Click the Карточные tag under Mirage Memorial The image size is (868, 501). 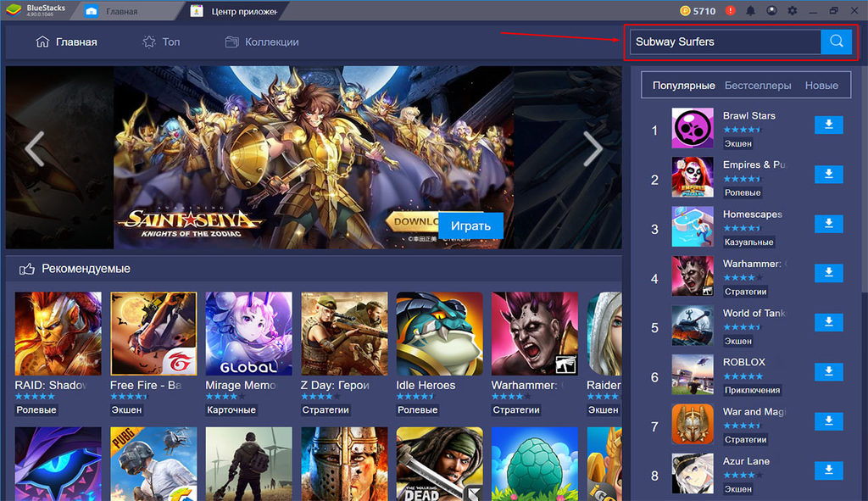coord(231,409)
